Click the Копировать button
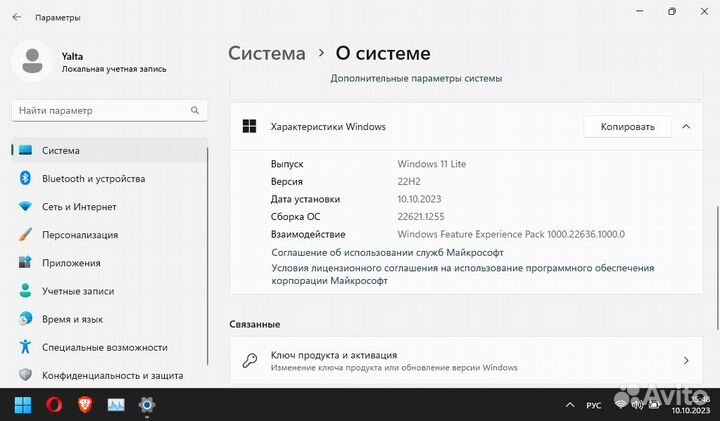720x421 pixels. (627, 127)
